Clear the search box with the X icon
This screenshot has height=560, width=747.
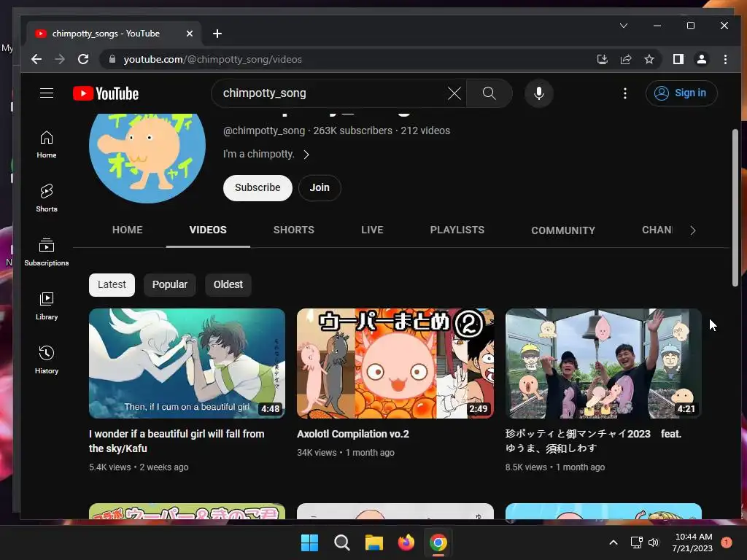tap(454, 93)
